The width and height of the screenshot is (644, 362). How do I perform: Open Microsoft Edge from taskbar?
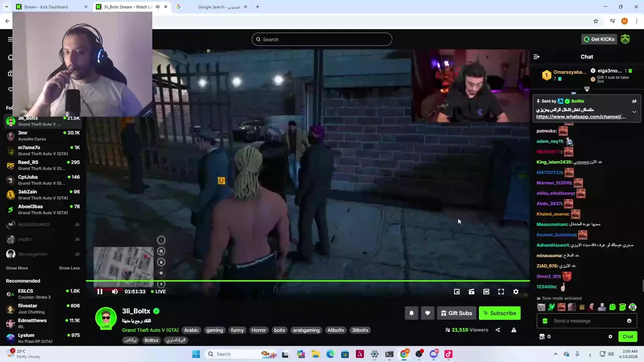(x=330, y=354)
